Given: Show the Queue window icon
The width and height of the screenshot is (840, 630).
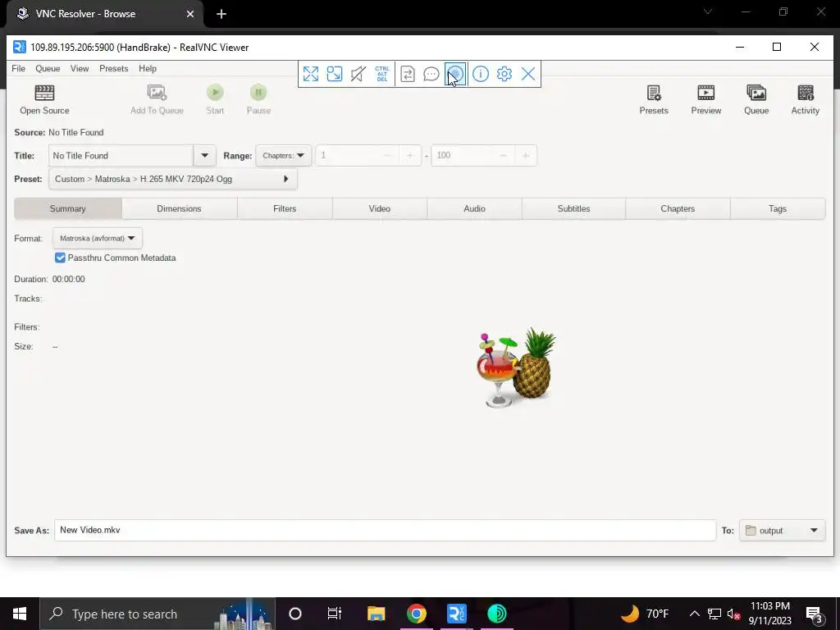Looking at the screenshot, I should [756, 93].
